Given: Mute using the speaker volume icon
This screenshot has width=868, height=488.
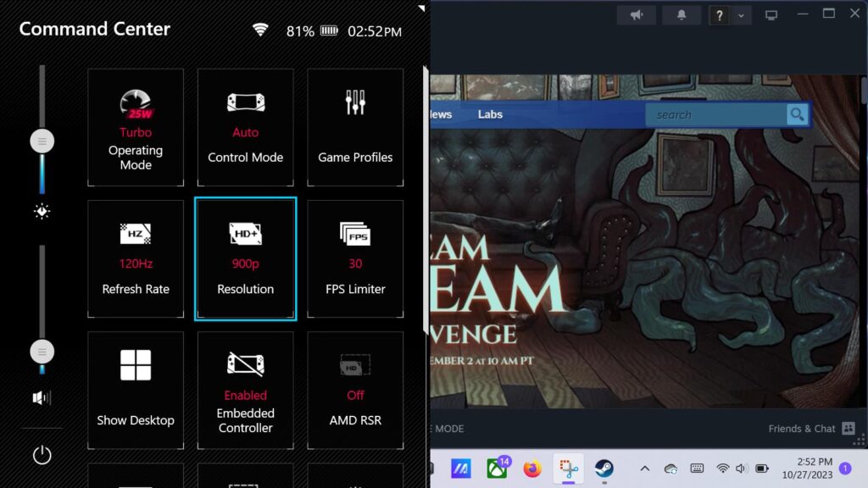Looking at the screenshot, I should pos(42,398).
